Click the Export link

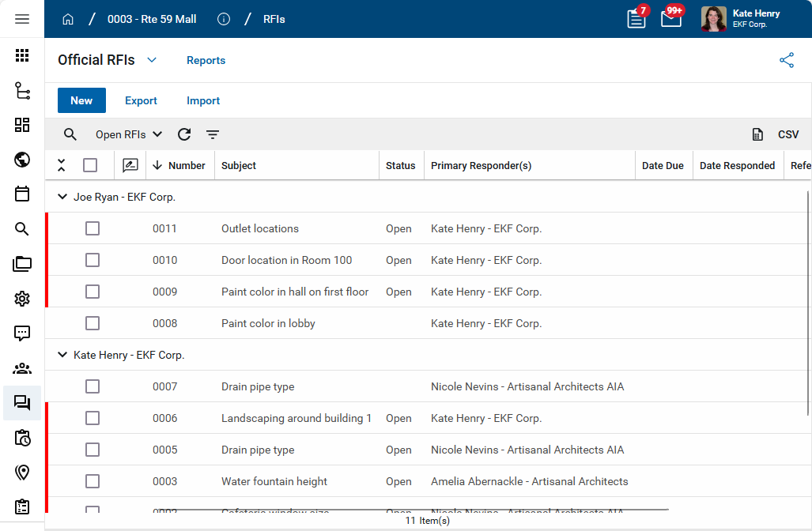click(x=141, y=100)
